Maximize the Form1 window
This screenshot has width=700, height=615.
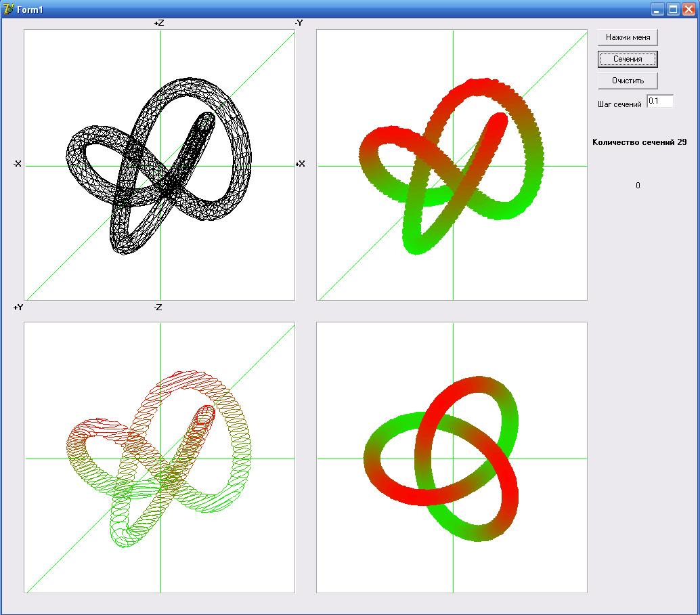click(x=673, y=9)
